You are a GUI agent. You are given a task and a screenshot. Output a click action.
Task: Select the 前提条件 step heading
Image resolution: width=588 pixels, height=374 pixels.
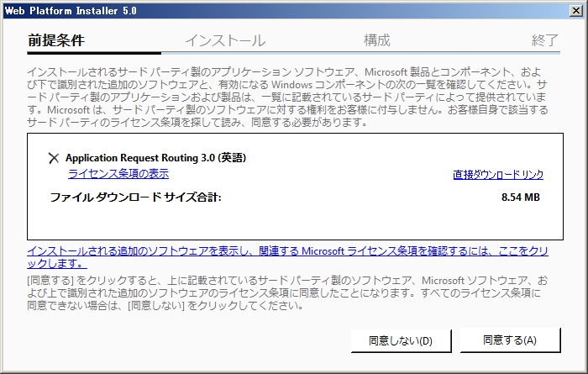point(55,40)
